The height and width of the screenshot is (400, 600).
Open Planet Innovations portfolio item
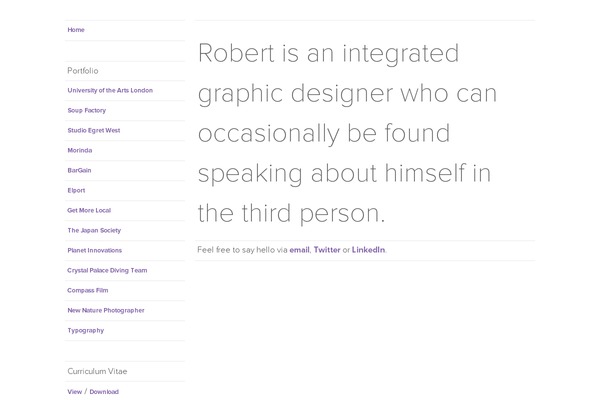(x=95, y=250)
